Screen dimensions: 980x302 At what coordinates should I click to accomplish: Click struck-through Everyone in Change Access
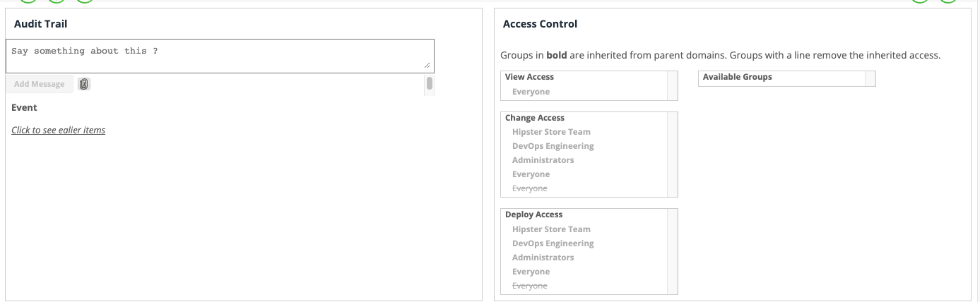tap(530, 188)
